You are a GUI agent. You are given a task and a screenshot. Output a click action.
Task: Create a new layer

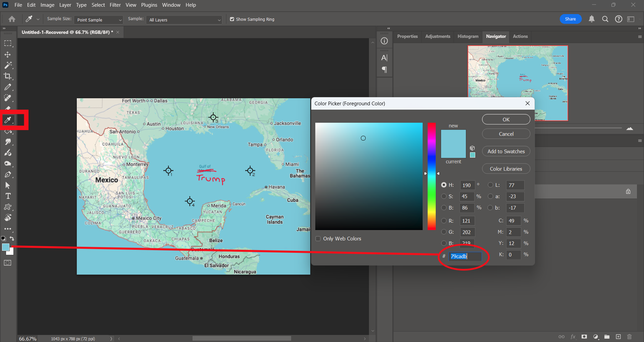coord(618,337)
